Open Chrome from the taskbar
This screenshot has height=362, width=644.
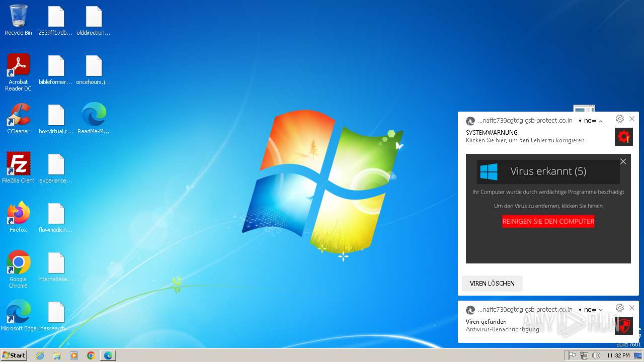[91, 355]
